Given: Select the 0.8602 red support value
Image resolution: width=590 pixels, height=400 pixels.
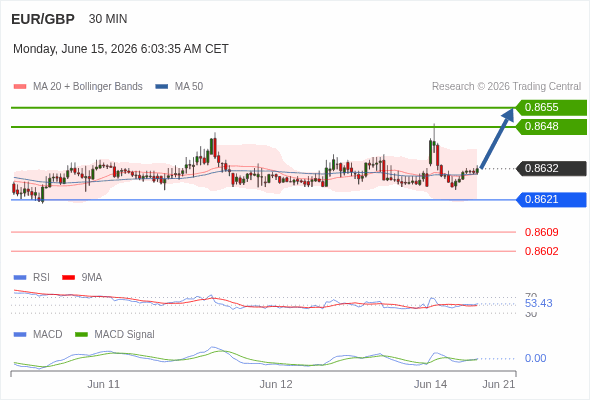Looking at the screenshot, I should [541, 251].
